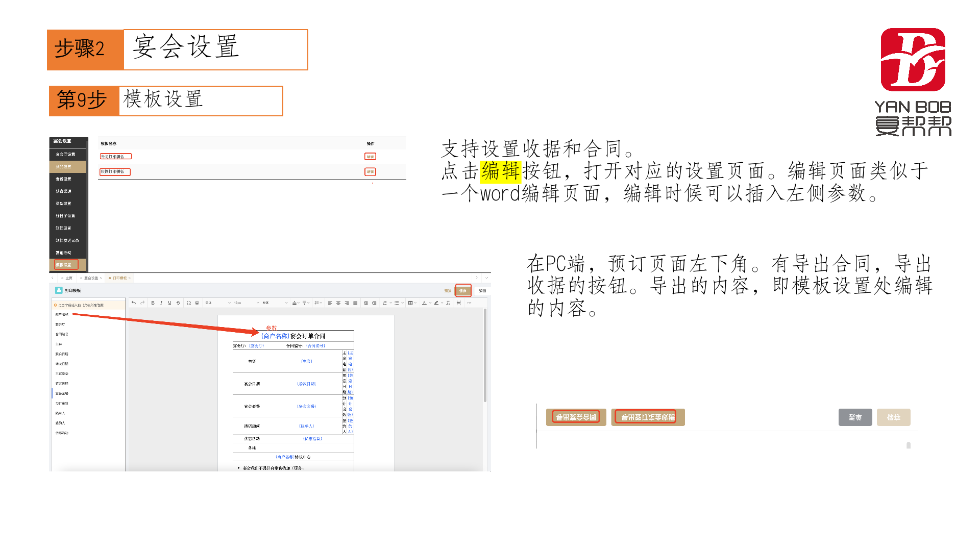This screenshot has height=551, width=980.
Task: Expand the insert table dropdown
Action: [412, 303]
